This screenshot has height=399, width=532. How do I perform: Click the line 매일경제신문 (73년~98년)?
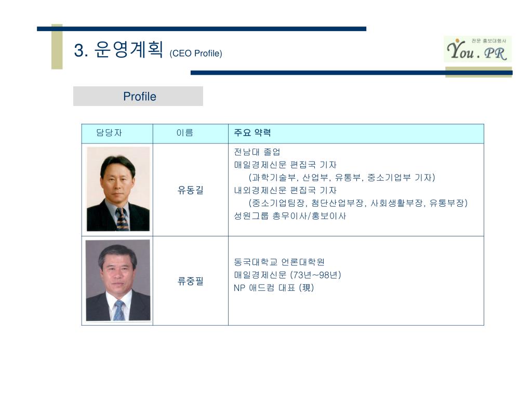(x=287, y=275)
